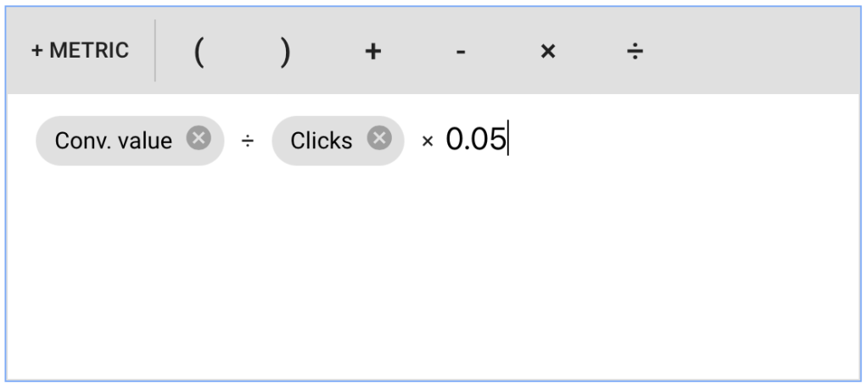The height and width of the screenshot is (389, 868).
Task: Click on the 0.05 number in formula
Action: (475, 139)
